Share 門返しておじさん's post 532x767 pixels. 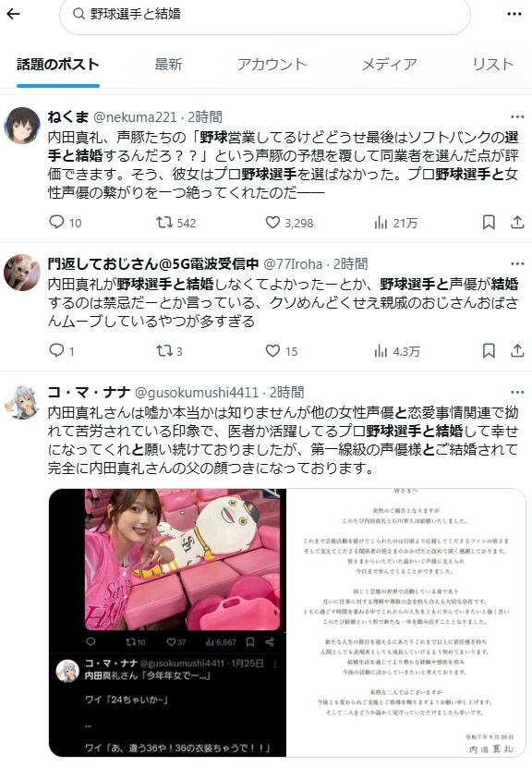(x=517, y=351)
